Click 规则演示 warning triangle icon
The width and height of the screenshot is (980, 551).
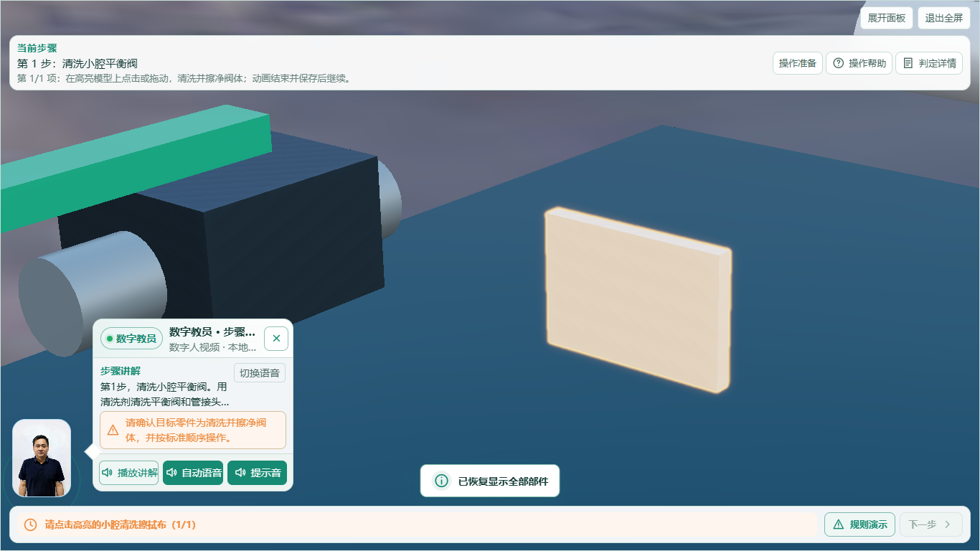coord(838,524)
